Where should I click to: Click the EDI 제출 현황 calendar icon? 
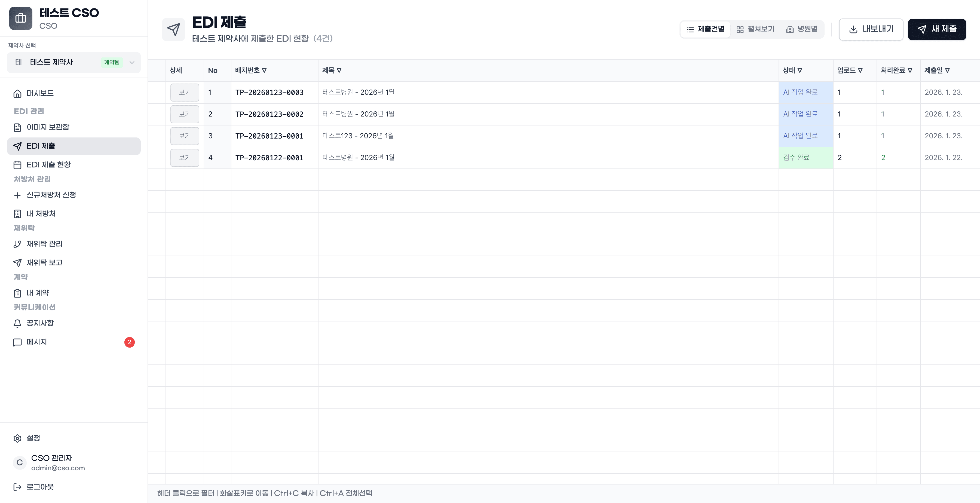click(17, 165)
